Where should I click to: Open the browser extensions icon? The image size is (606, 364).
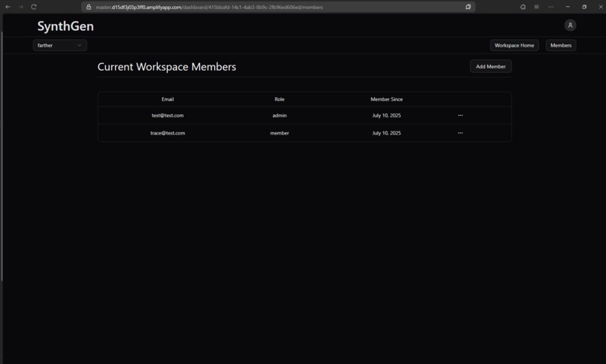tap(523, 7)
